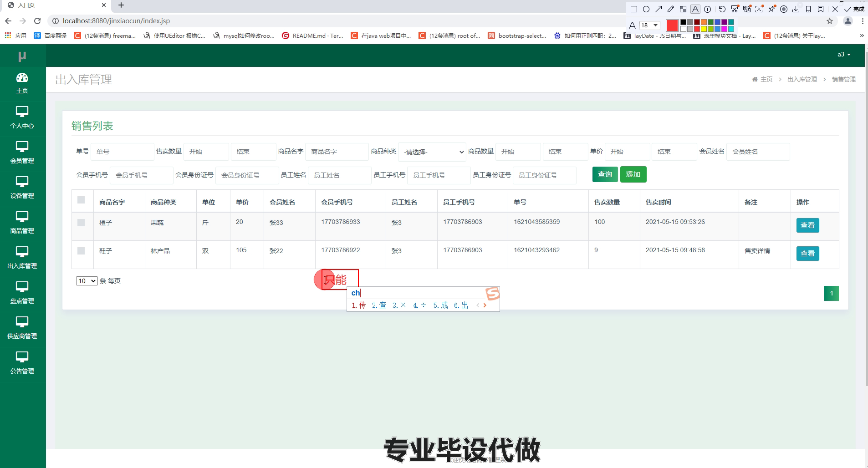This screenshot has height=468, width=868.
Task: Click the 出入库管理 breadcrumb link
Action: 802,79
